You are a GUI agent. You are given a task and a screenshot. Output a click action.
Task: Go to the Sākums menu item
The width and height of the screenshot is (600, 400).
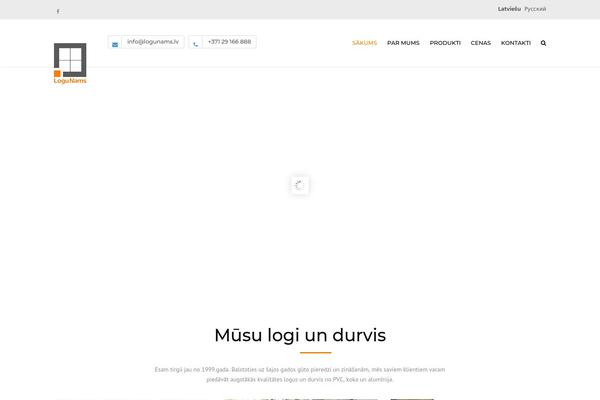point(365,43)
